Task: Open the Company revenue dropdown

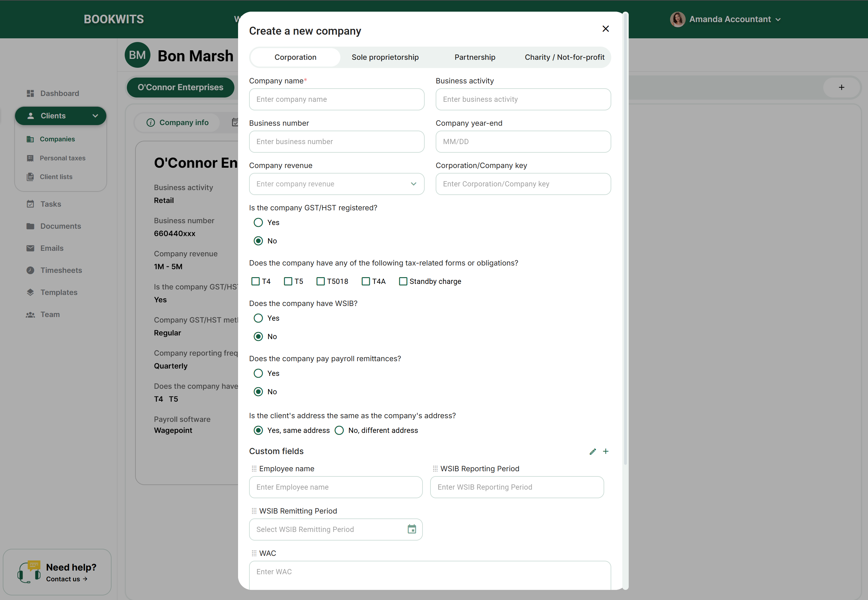Action: (x=336, y=184)
